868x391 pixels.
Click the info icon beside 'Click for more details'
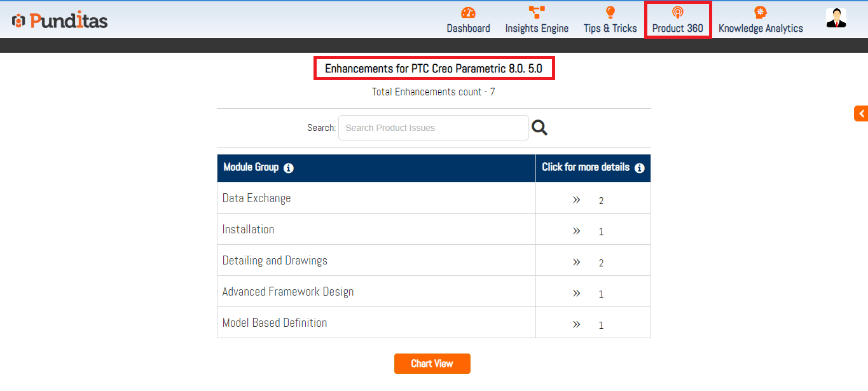click(x=639, y=168)
